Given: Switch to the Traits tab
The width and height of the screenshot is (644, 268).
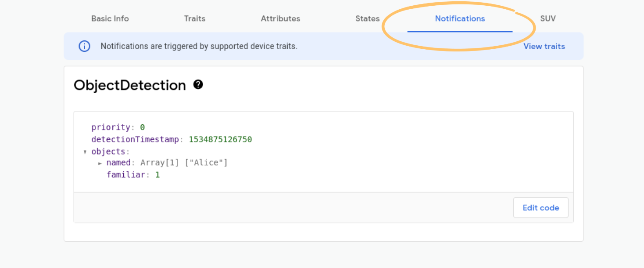Looking at the screenshot, I should tap(194, 18).
